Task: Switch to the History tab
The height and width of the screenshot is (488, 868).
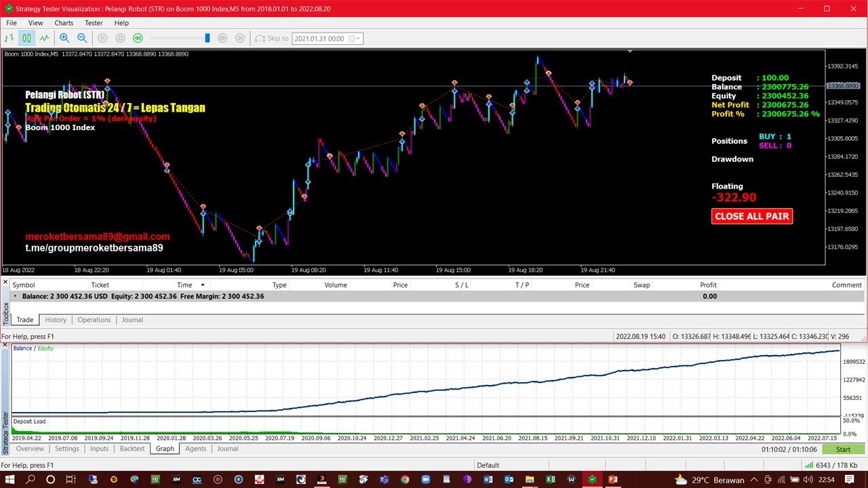Action: pyautogui.click(x=56, y=320)
